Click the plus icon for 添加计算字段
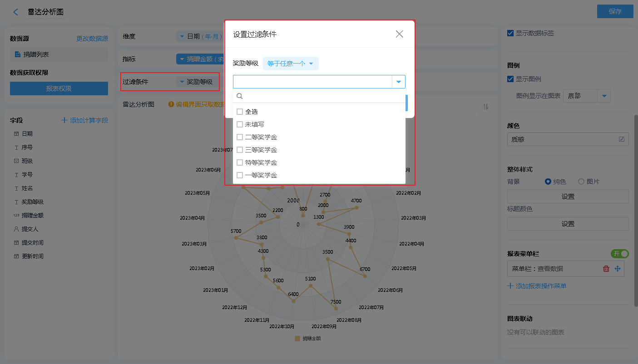Image resolution: width=638 pixels, height=364 pixels. pos(64,120)
